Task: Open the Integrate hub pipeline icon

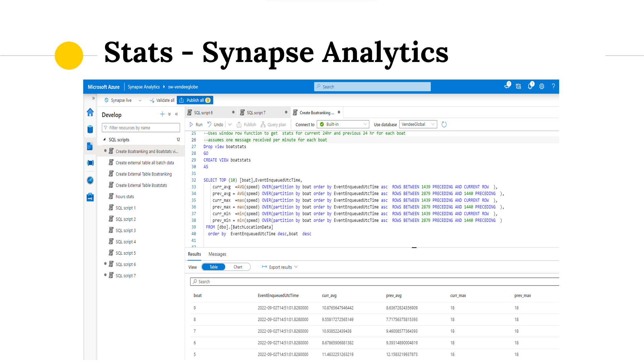Action: click(x=90, y=163)
